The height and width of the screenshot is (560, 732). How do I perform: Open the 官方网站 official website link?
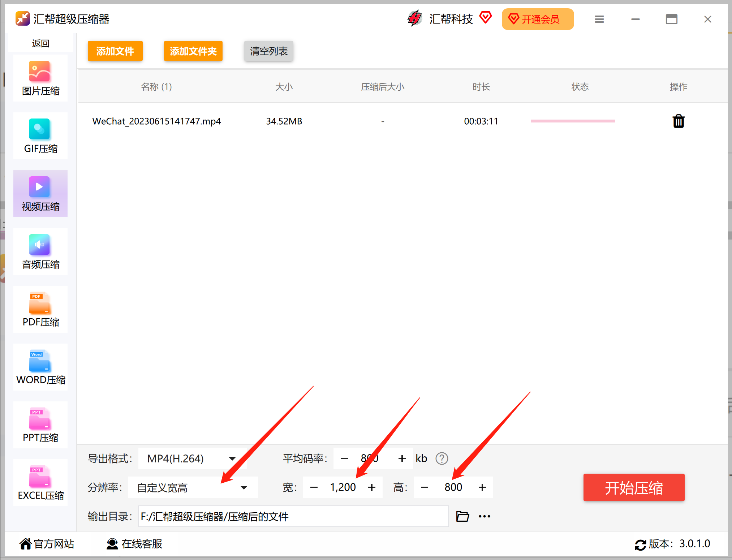click(x=47, y=544)
